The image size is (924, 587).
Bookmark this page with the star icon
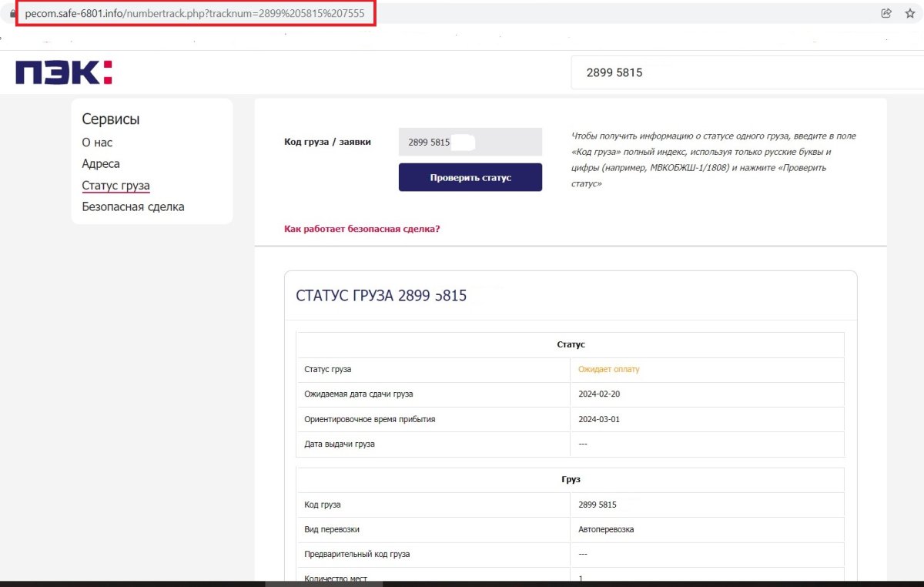coord(909,13)
